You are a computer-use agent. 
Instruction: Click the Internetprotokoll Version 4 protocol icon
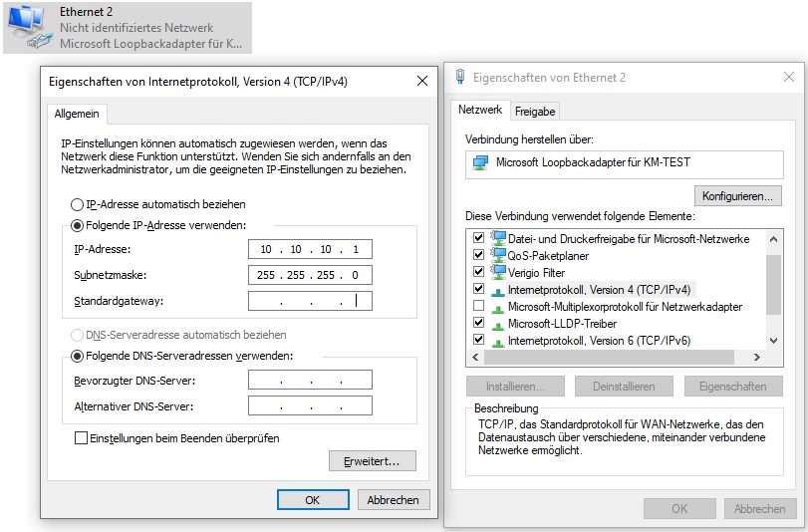(498, 291)
